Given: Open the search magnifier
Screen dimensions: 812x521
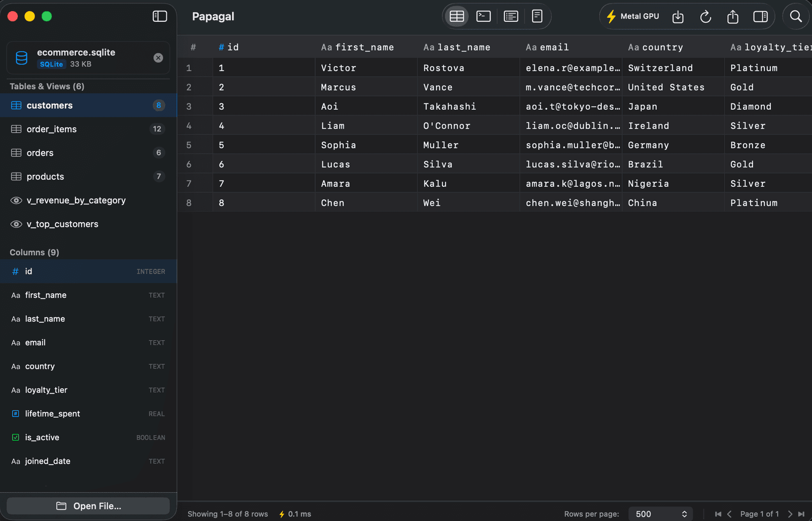Looking at the screenshot, I should (x=796, y=17).
